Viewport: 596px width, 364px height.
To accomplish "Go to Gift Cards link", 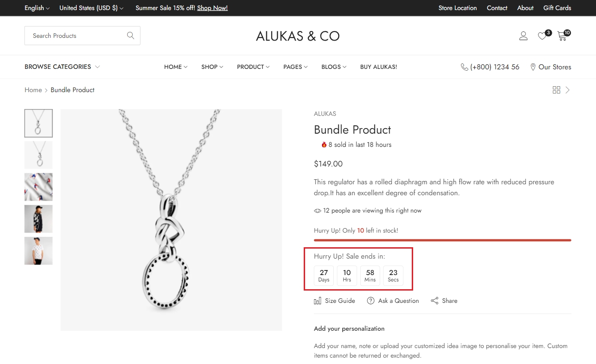I will (x=557, y=8).
